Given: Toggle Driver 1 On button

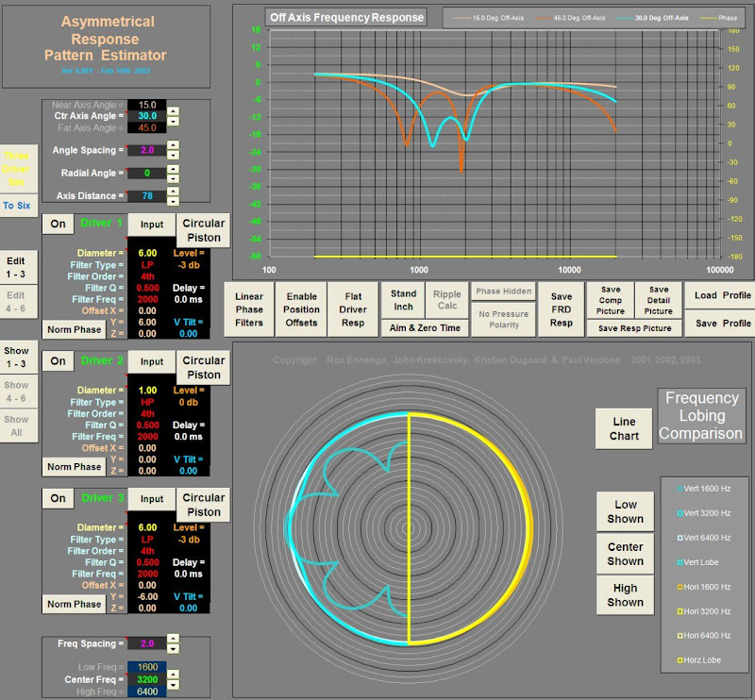Looking at the screenshot, I should (59, 225).
